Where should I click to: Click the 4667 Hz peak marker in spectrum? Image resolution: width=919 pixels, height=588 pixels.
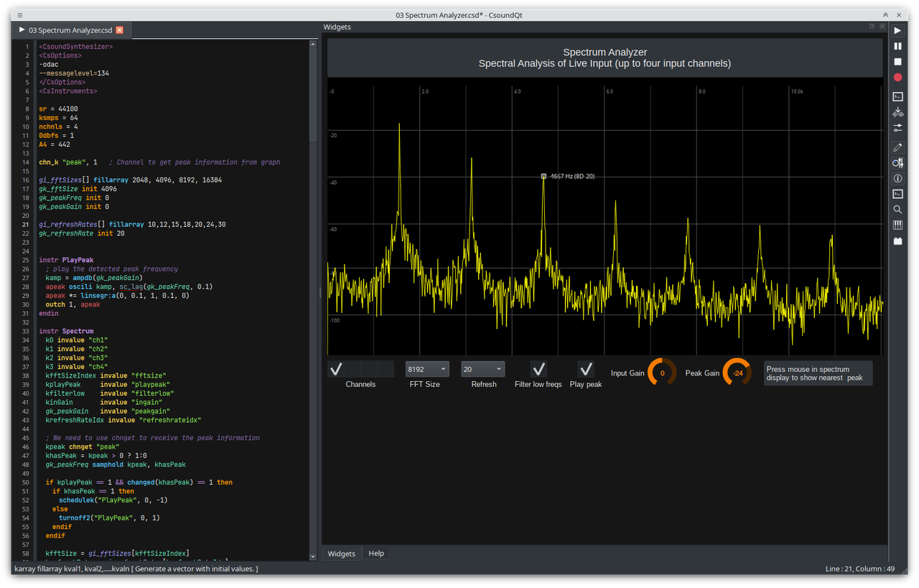pyautogui.click(x=544, y=176)
